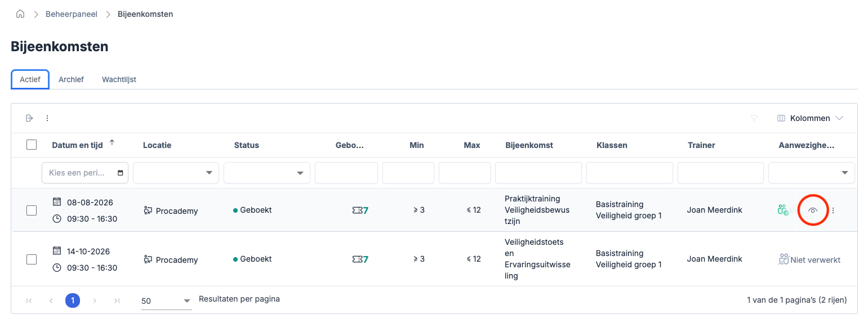This screenshot has width=868, height=323.
Task: Expand the Kolommen dropdown
Action: 810,118
